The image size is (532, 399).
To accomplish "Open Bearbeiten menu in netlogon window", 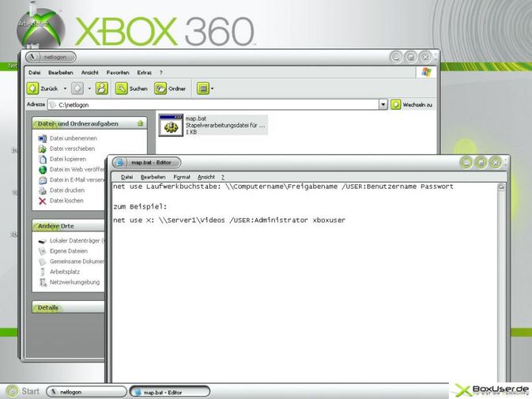I will pyautogui.click(x=61, y=73).
